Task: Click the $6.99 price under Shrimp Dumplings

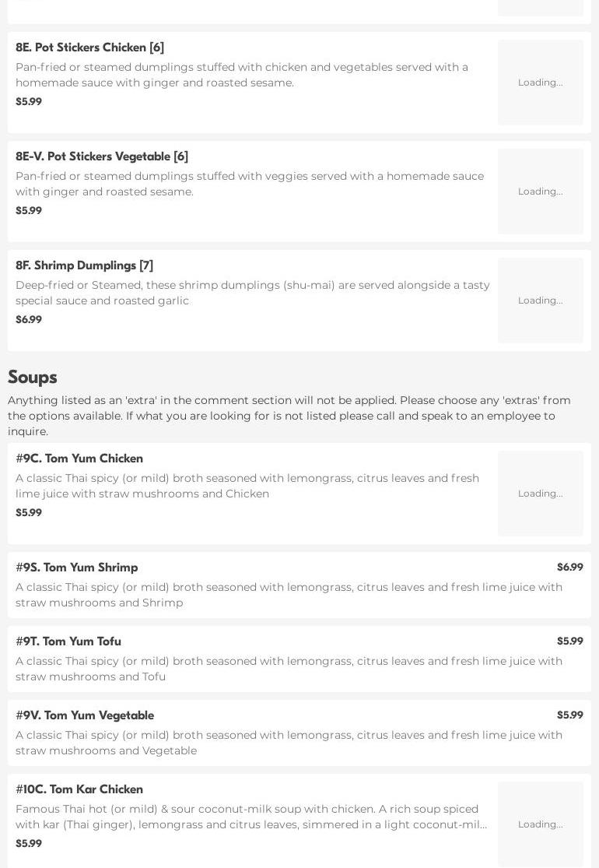Action: click(x=29, y=320)
